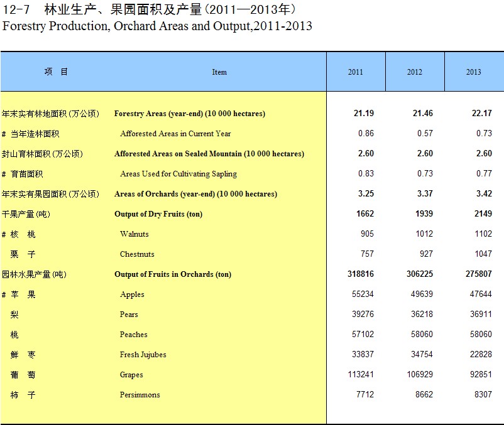
Task: Select "Areas Used for Cultivating Sapling" text
Action: pyautogui.click(x=178, y=174)
